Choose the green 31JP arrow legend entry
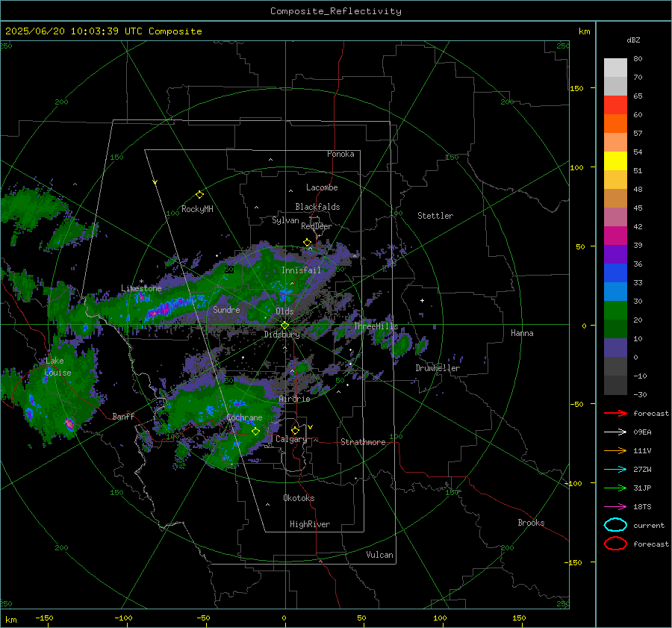The height and width of the screenshot is (628, 672). coord(615,488)
